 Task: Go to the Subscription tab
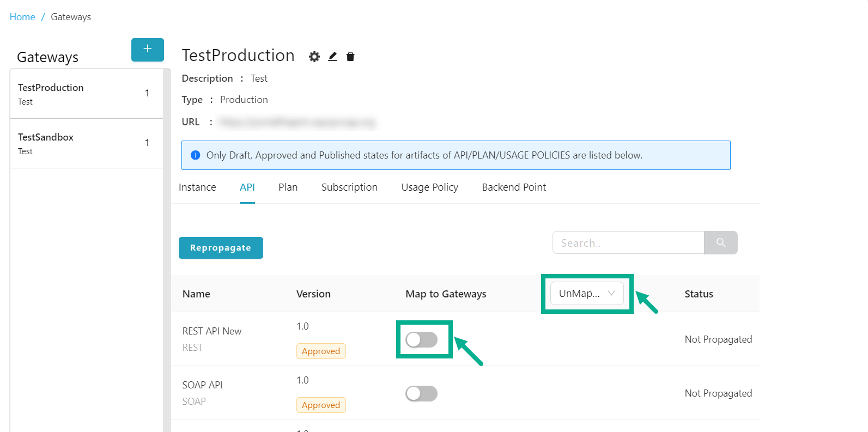click(x=349, y=187)
